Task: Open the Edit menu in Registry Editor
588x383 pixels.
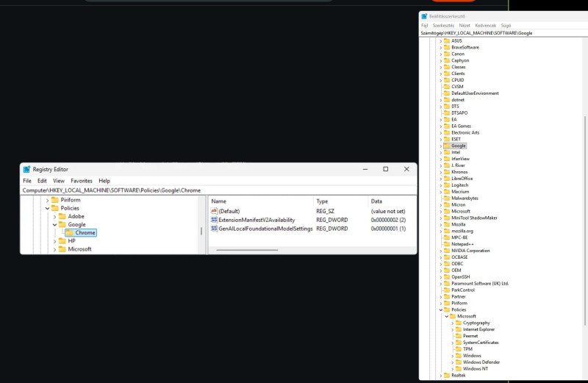Action: (42, 181)
